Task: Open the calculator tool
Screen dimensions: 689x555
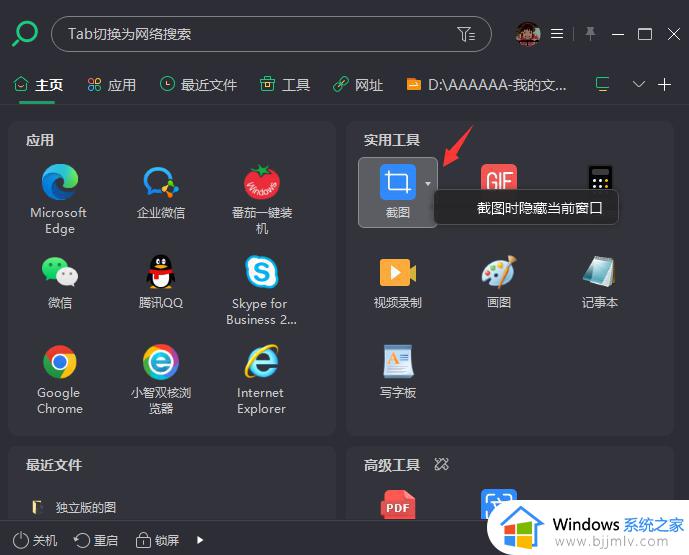Action: coord(600,178)
